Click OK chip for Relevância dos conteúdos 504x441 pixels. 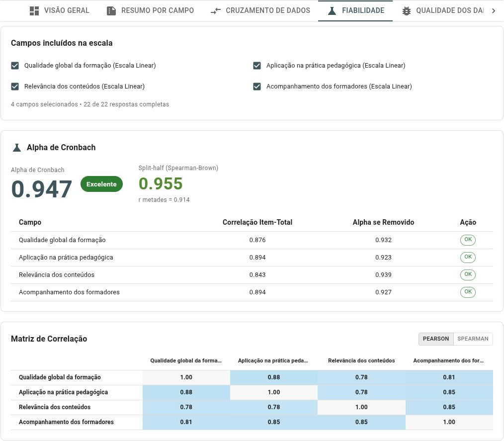(x=468, y=274)
